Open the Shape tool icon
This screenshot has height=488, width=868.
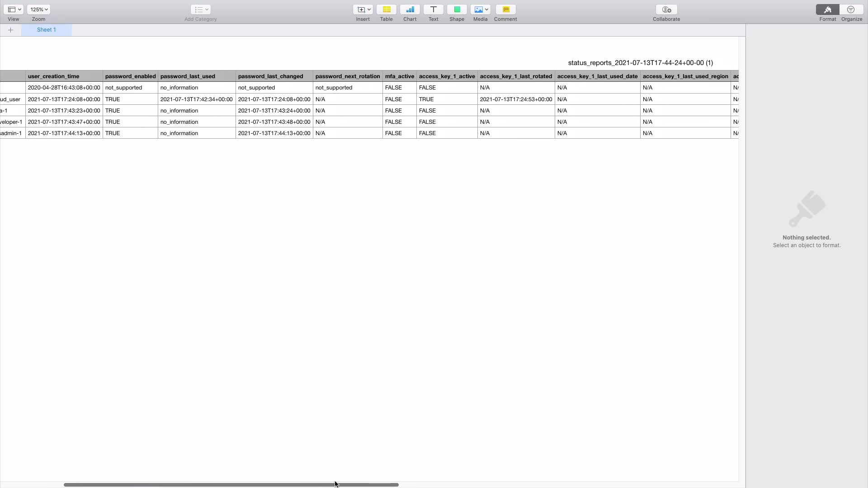(457, 9)
